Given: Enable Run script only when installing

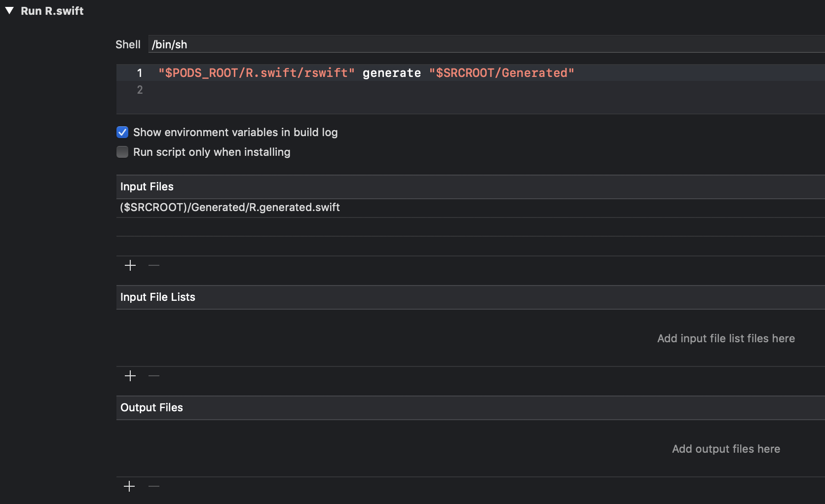Looking at the screenshot, I should tap(122, 152).
